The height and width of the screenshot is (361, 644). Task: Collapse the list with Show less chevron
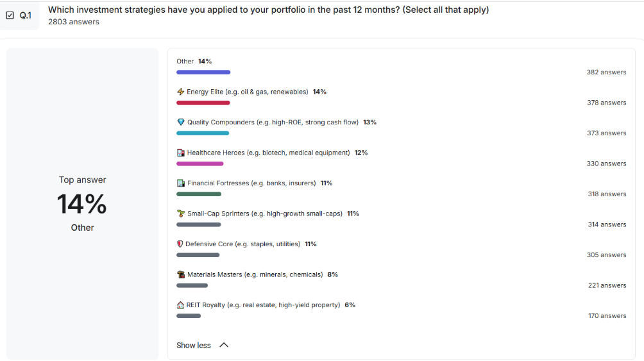click(224, 345)
